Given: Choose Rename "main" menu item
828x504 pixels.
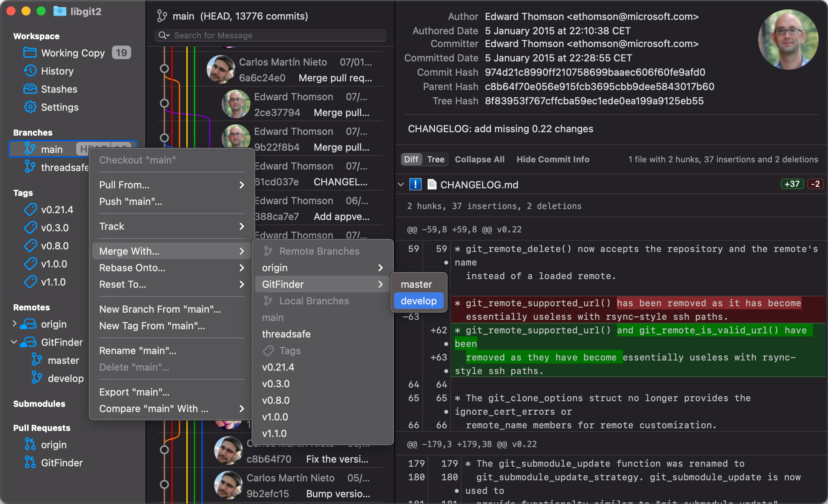Looking at the screenshot, I should (172, 350).
